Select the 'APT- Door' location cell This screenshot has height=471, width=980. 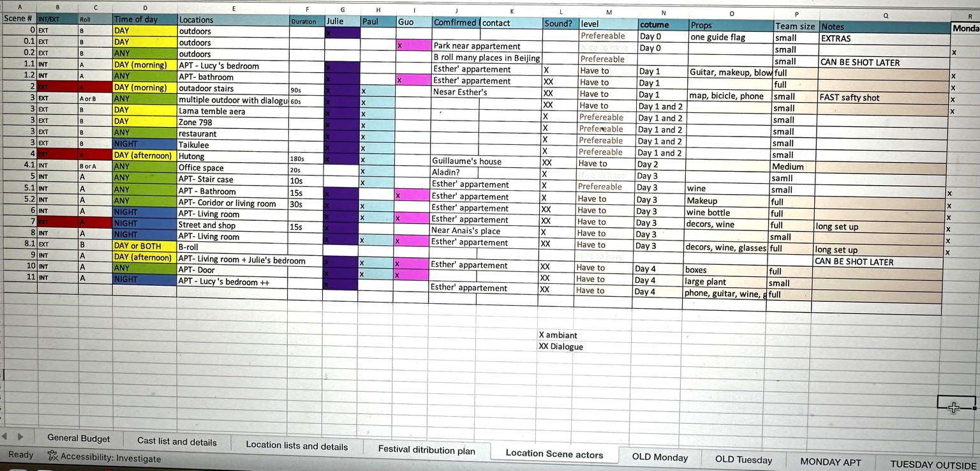click(x=233, y=270)
